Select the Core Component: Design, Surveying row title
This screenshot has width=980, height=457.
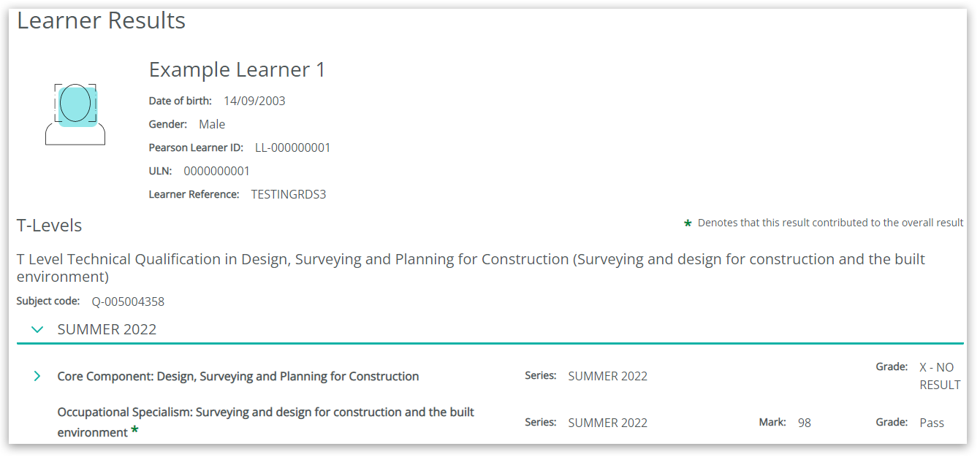pos(238,377)
